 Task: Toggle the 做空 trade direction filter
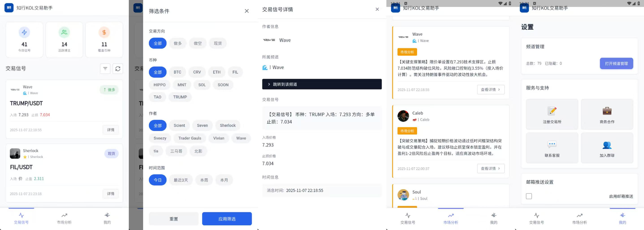tap(198, 43)
